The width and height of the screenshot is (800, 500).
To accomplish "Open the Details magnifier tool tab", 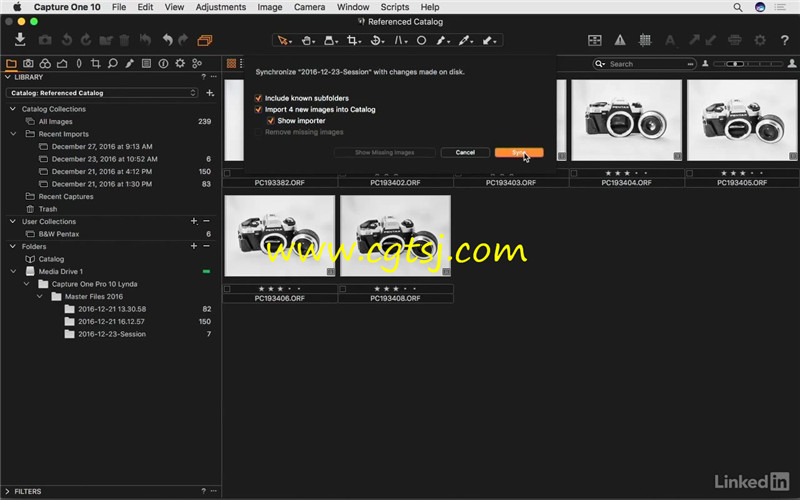I will point(112,63).
